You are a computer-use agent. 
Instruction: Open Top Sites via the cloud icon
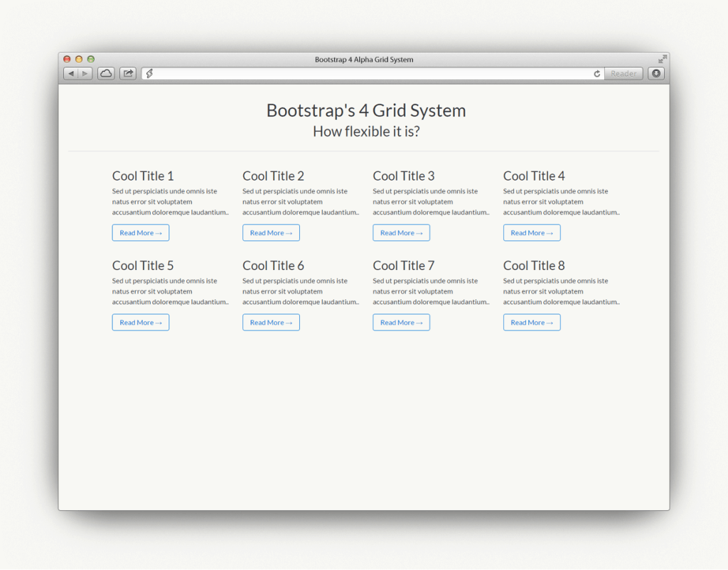coord(105,73)
